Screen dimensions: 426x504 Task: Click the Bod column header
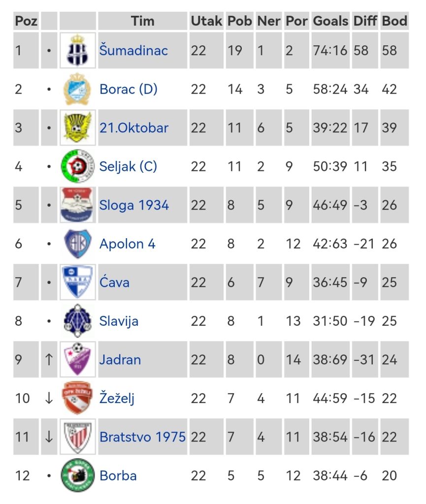point(394,21)
